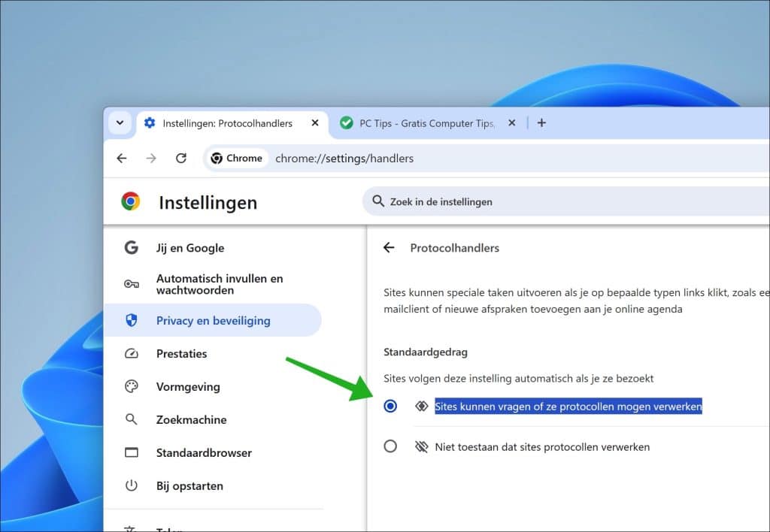Open Automatisch invullen en wachtwoorden
Viewport: 770px width, 532px height.
pos(213,284)
